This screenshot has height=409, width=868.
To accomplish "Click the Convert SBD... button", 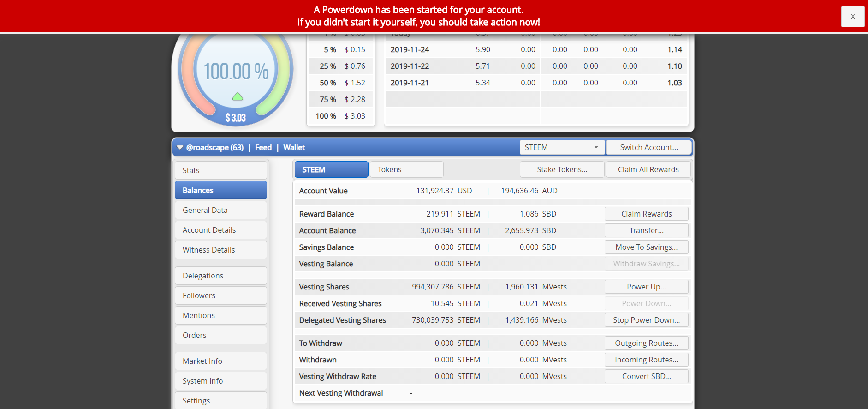I will tap(647, 376).
